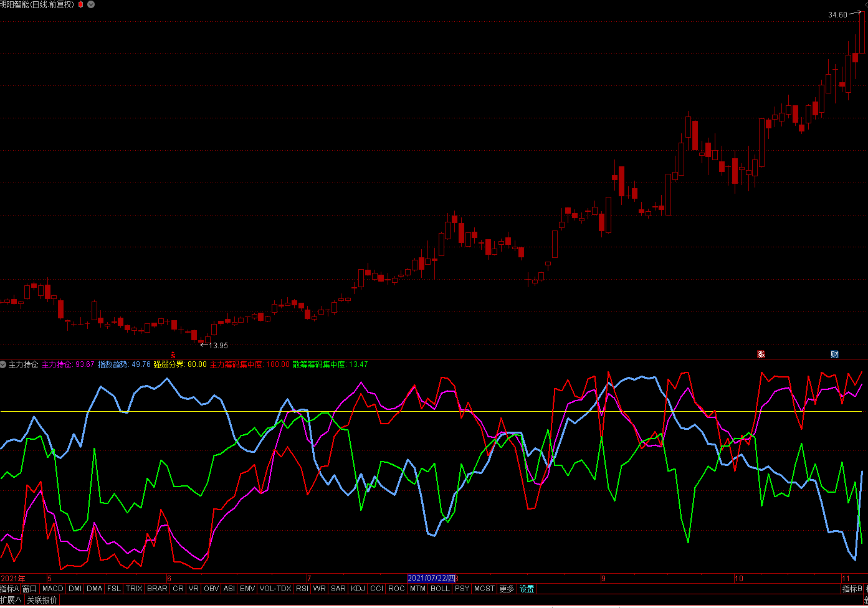Image resolution: width=868 pixels, height=608 pixels.
Task: Select the 指标A tab
Action: click(10, 589)
